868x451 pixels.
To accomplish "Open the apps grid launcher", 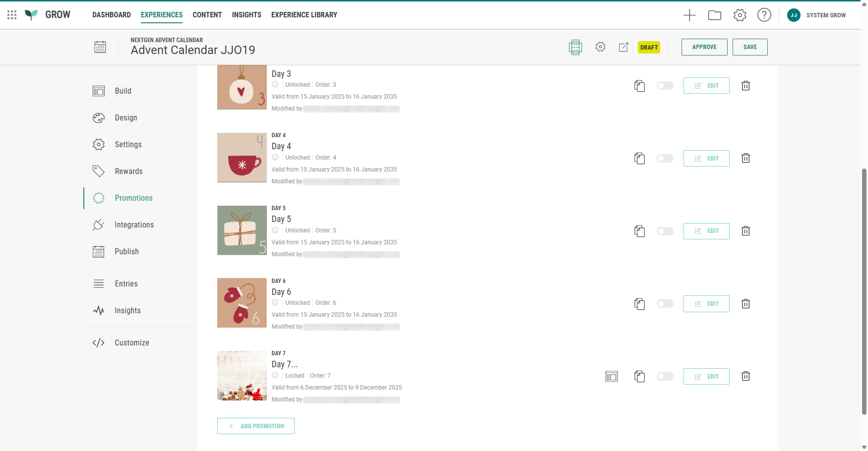I will click(12, 15).
